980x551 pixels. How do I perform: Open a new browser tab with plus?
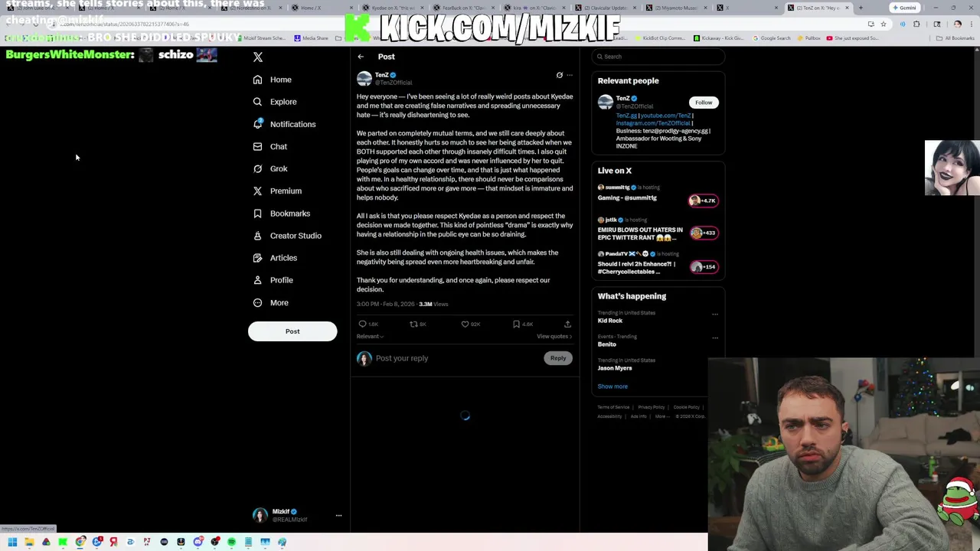pos(861,8)
